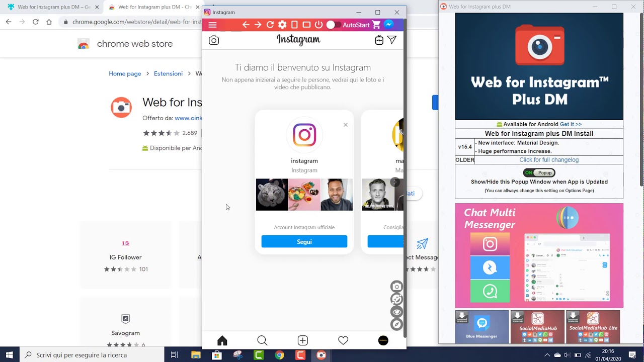The height and width of the screenshot is (362, 644).
Task: Open Chat Multi Messenger banner
Action: 539,255
